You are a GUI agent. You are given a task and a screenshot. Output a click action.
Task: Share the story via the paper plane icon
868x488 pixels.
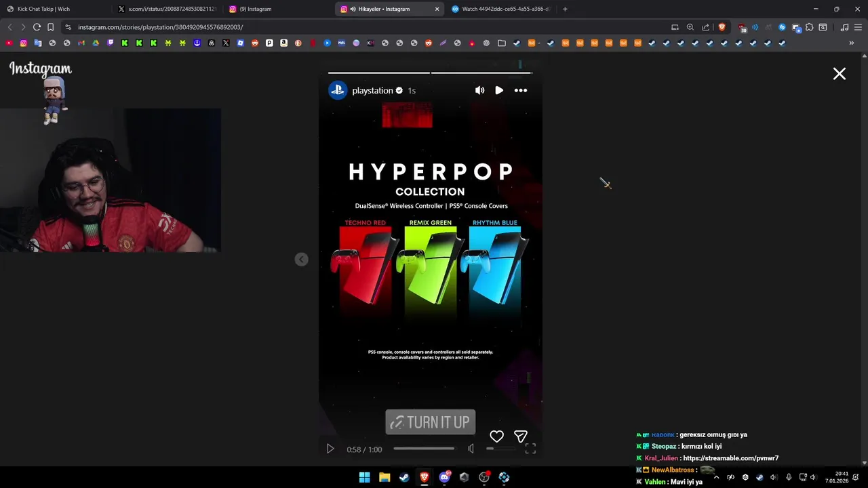[521, 436]
